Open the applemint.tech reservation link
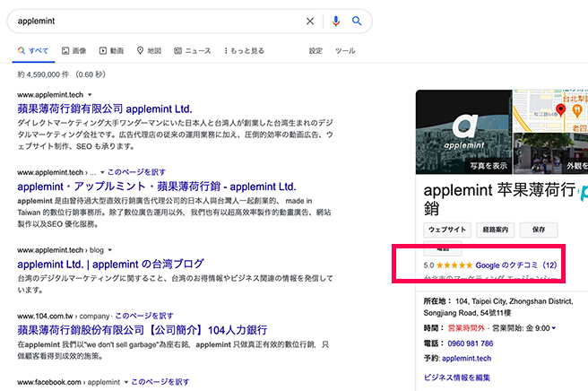 tap(466, 359)
